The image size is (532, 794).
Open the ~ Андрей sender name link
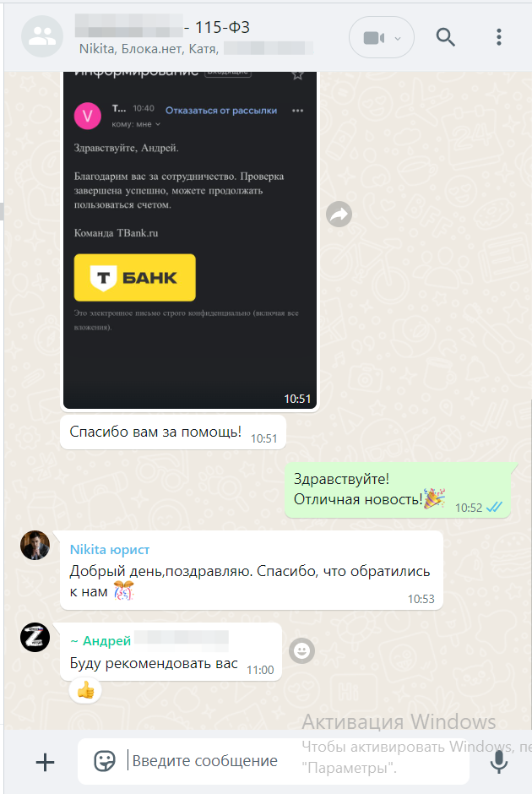click(x=100, y=641)
